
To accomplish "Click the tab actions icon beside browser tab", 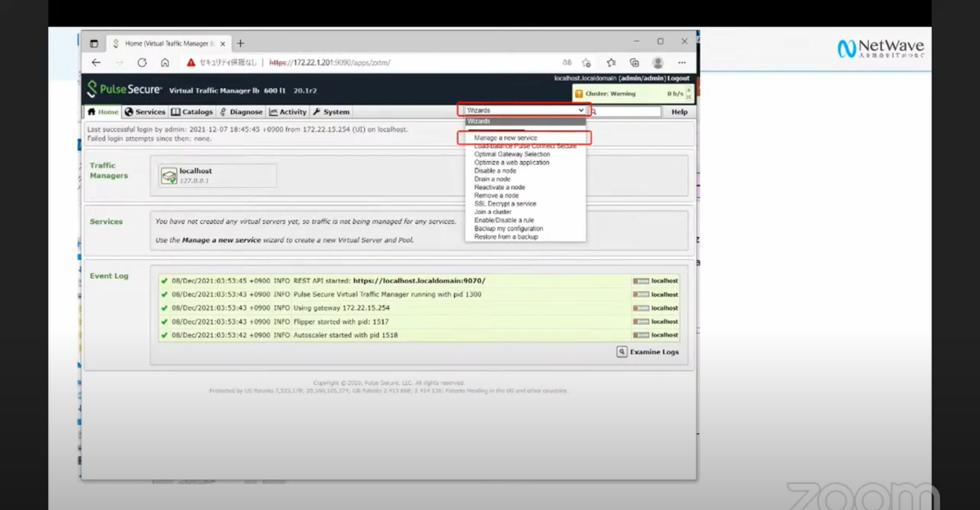I will point(94,43).
